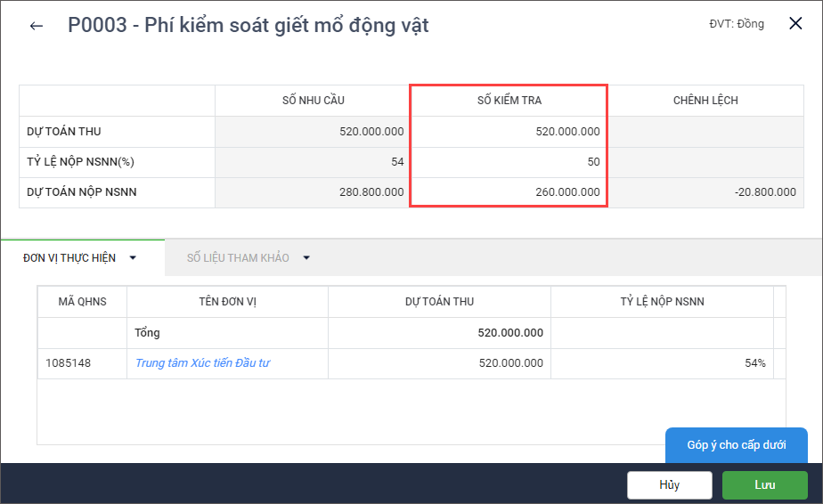Click the 54% rate cell in unit row
This screenshot has height=504, width=823.
click(x=662, y=363)
